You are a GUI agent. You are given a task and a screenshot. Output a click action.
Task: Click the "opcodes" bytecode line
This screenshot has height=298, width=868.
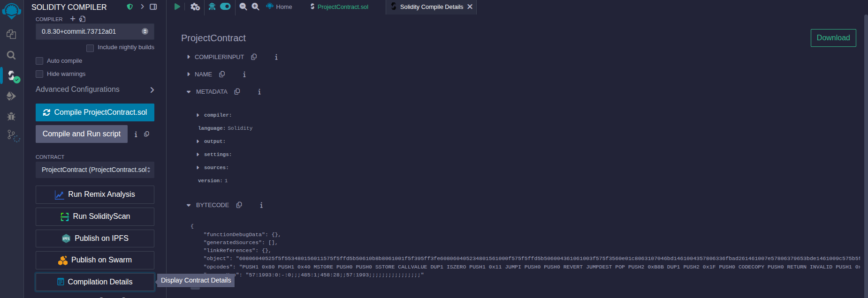(532, 267)
